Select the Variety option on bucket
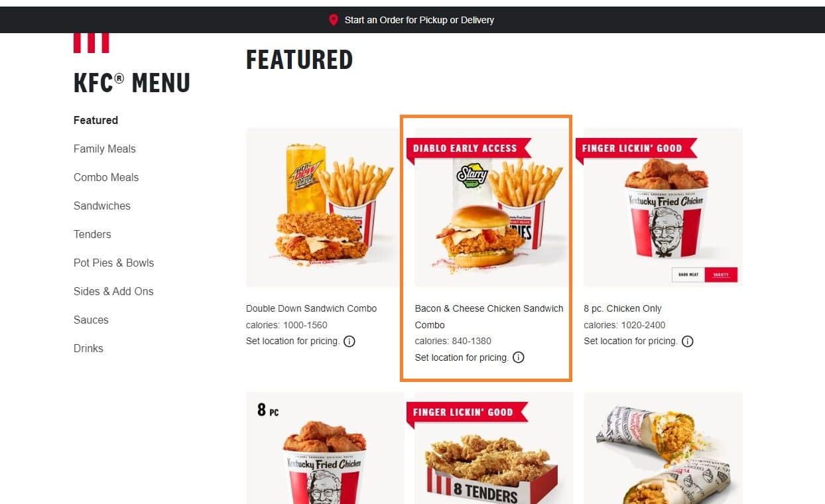The width and height of the screenshot is (825, 504). (x=721, y=275)
